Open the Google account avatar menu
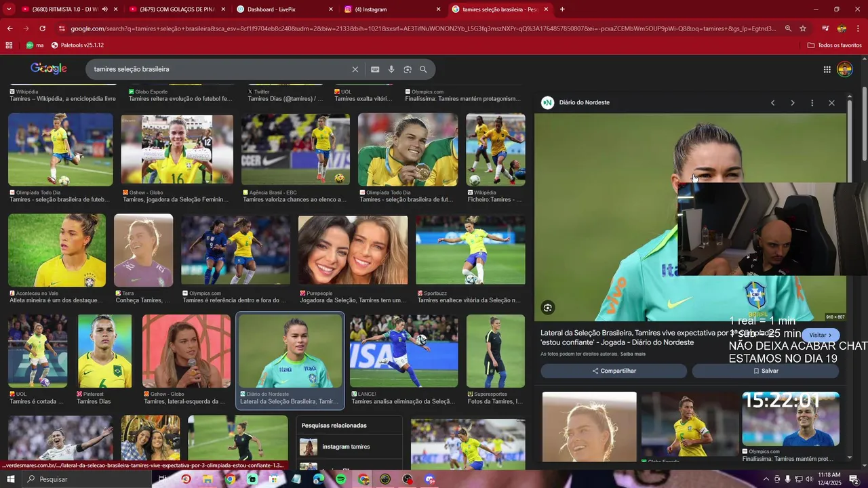The width and height of the screenshot is (868, 488). point(845,69)
